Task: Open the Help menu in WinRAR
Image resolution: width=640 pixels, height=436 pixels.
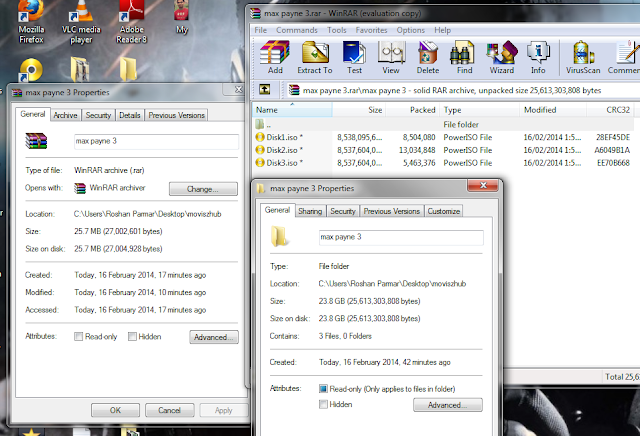Action: [442, 30]
